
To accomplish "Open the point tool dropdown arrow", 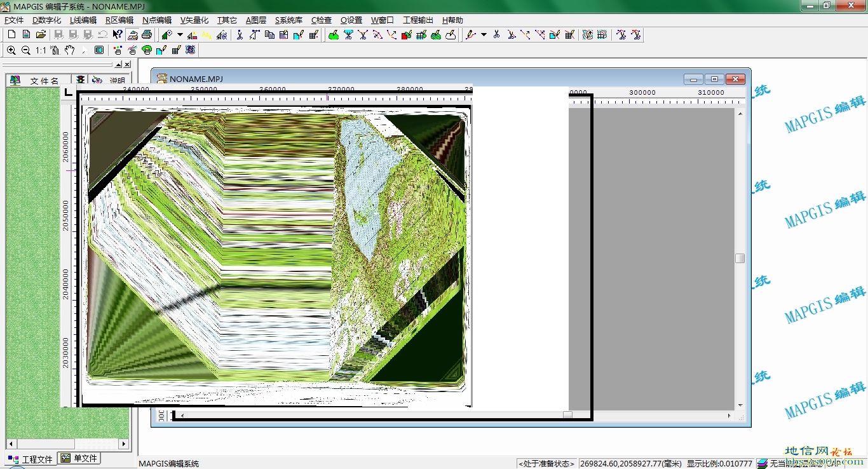I will (180, 34).
